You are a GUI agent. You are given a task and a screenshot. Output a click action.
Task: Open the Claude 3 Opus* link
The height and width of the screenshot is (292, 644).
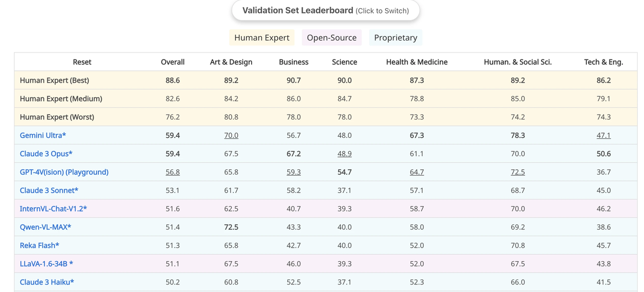tap(46, 154)
